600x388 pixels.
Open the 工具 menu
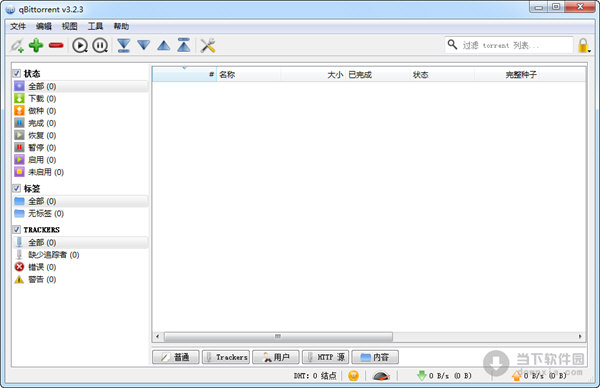[95, 26]
